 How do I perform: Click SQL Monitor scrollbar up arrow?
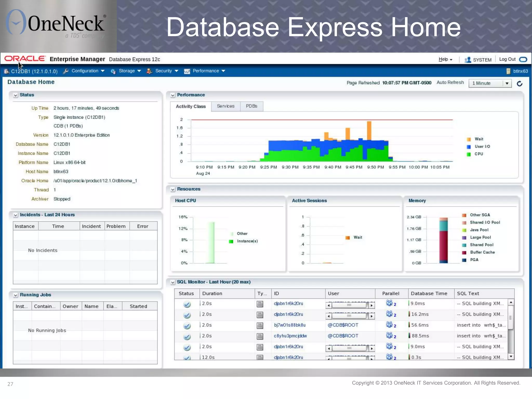click(x=511, y=303)
